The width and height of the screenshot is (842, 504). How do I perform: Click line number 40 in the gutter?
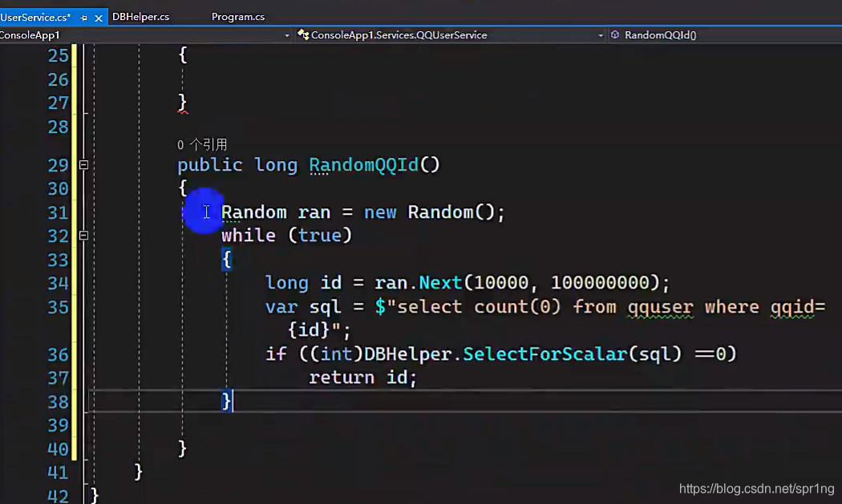coord(58,450)
